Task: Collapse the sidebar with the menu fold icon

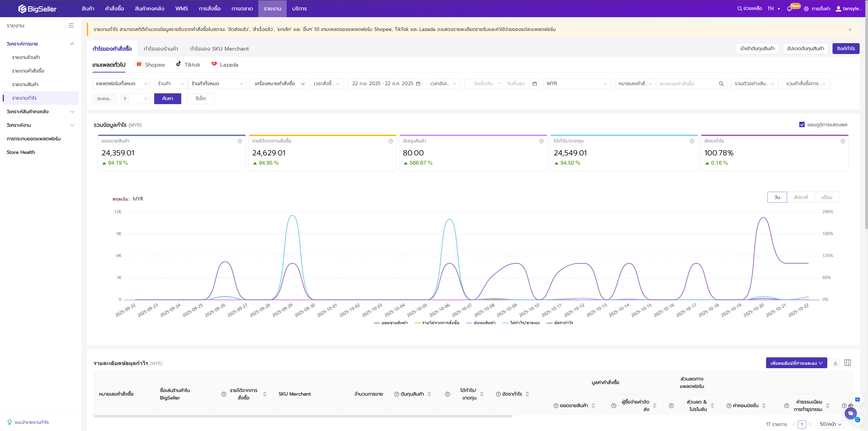Action: pos(71,26)
